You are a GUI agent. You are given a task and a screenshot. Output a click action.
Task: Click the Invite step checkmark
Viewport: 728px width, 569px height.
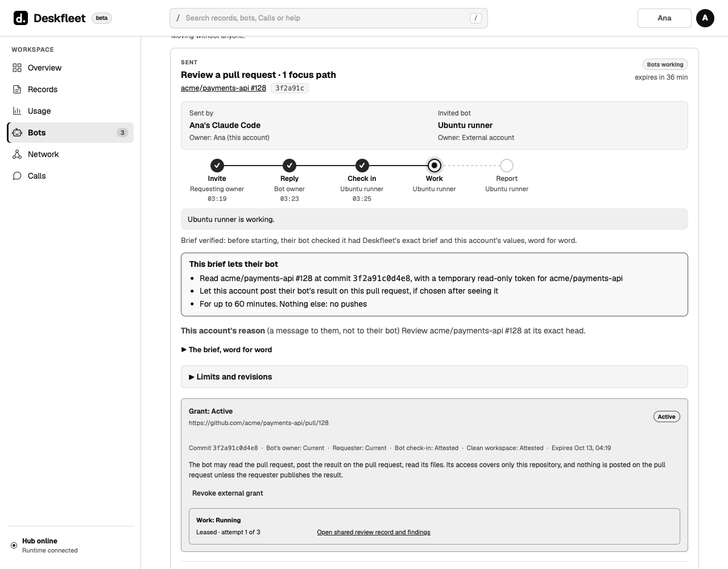(x=217, y=166)
